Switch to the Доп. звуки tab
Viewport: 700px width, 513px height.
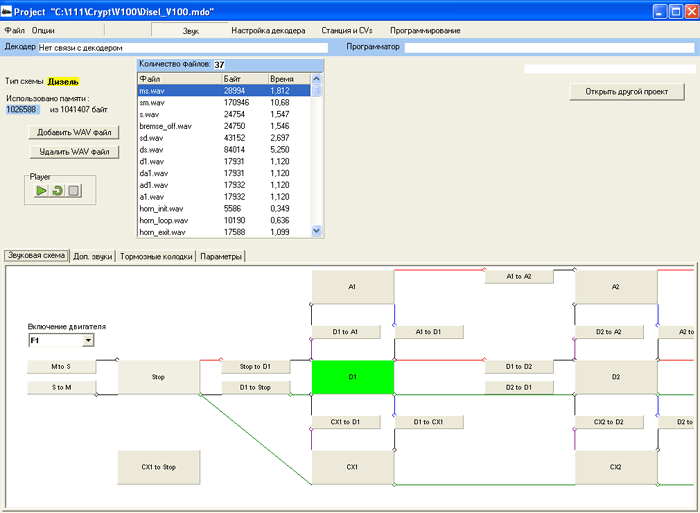[x=93, y=256]
